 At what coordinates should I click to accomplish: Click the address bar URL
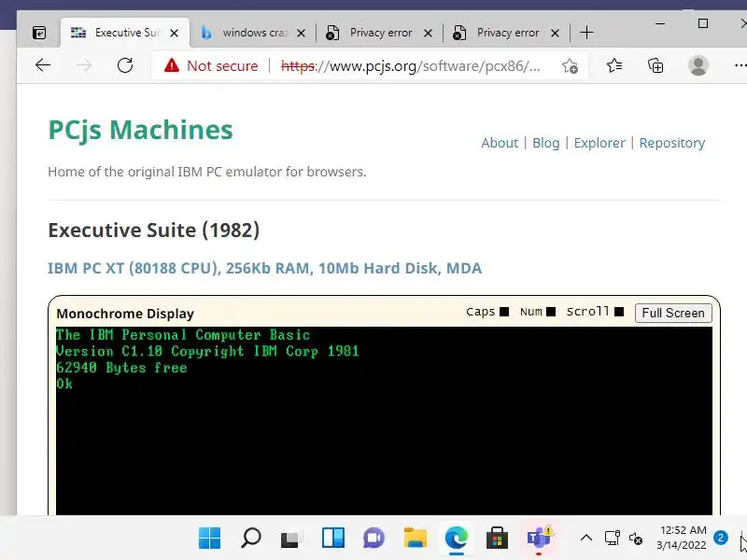point(410,65)
